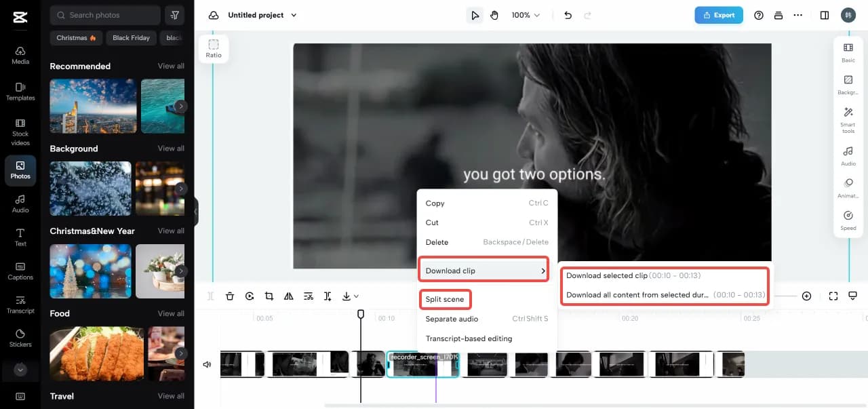Select Download selected clip submenu option

pos(607,275)
